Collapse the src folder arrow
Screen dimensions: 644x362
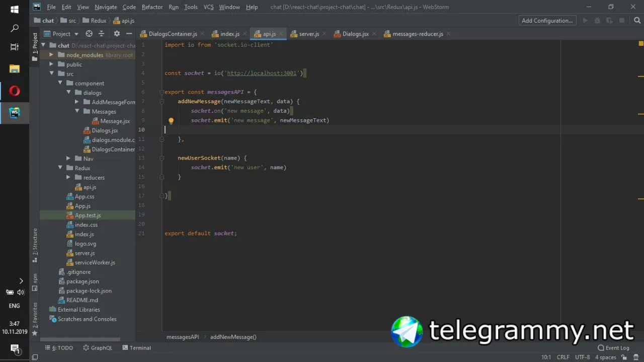click(x=51, y=74)
